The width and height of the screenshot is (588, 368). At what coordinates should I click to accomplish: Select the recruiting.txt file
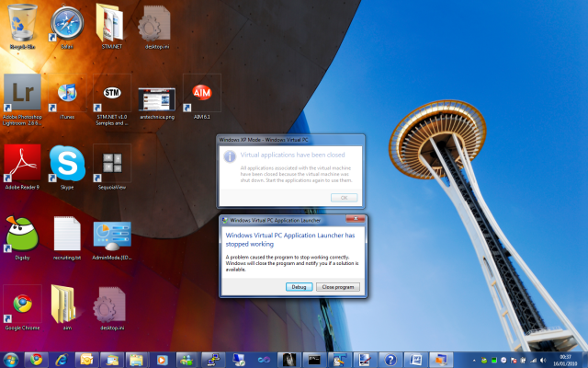pos(67,237)
